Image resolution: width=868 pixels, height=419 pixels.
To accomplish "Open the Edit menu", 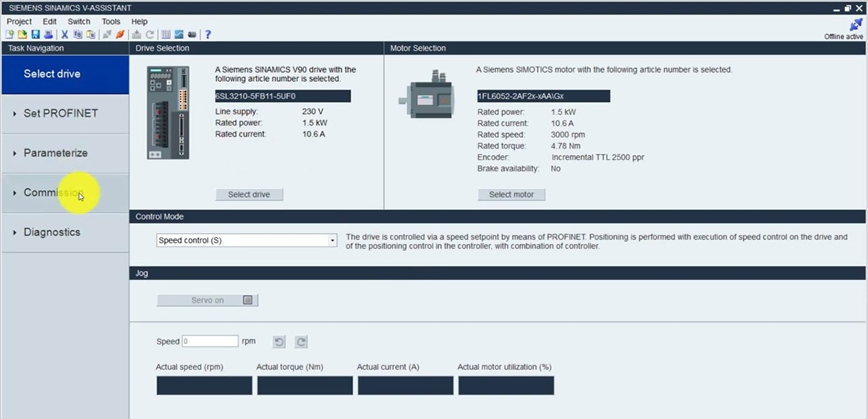I will point(50,22).
